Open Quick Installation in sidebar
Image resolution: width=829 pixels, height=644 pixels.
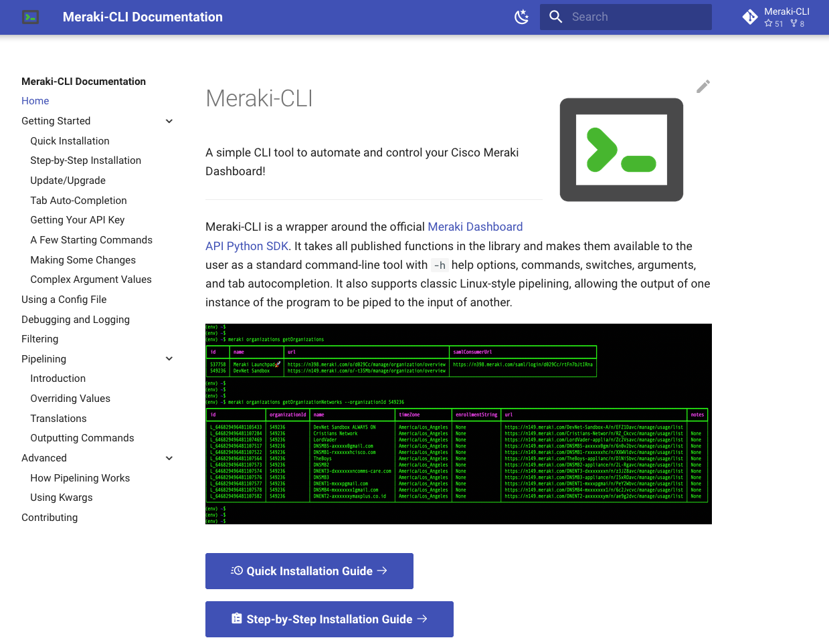(70, 141)
